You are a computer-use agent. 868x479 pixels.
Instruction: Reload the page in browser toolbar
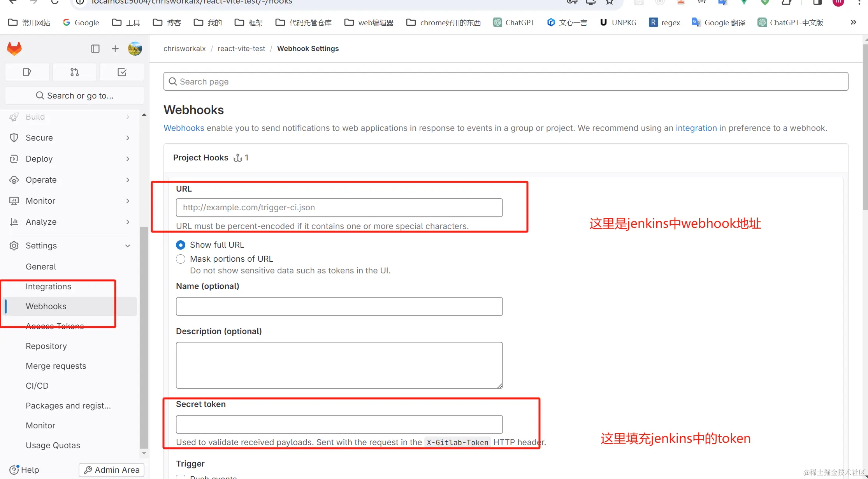[54, 2]
